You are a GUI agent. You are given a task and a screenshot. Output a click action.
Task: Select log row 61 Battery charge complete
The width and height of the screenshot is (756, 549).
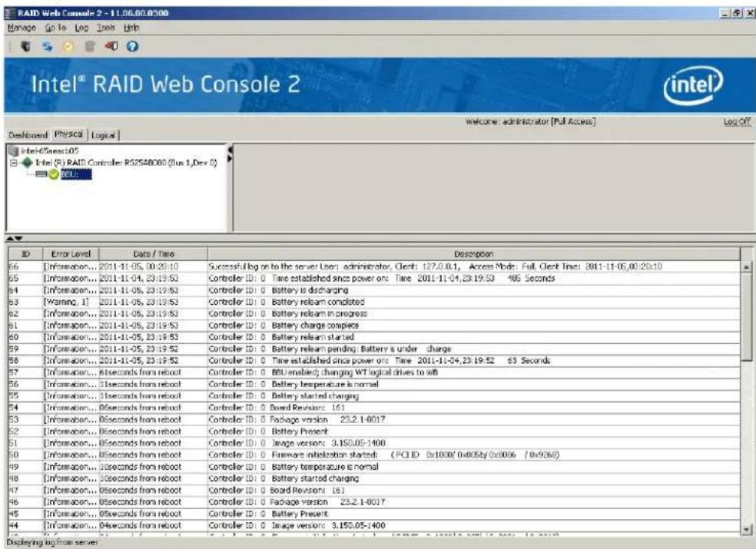click(374, 326)
